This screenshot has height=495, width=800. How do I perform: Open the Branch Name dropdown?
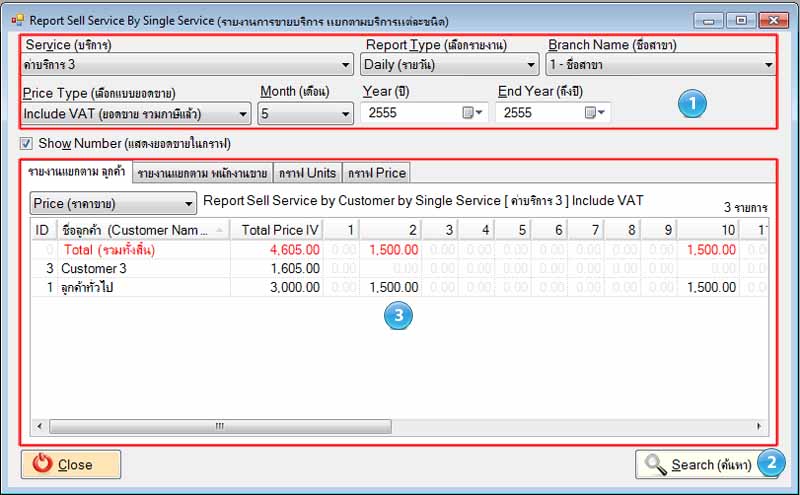point(660,65)
